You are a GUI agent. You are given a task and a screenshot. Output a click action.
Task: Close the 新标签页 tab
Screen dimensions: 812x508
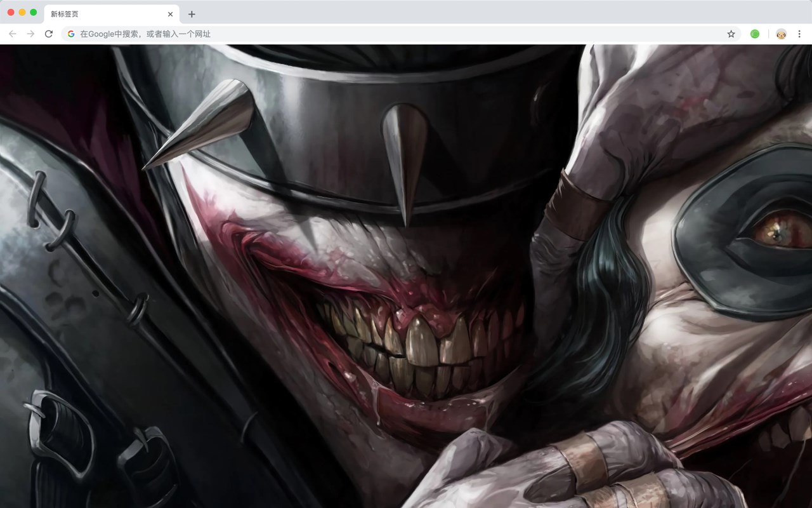click(170, 14)
